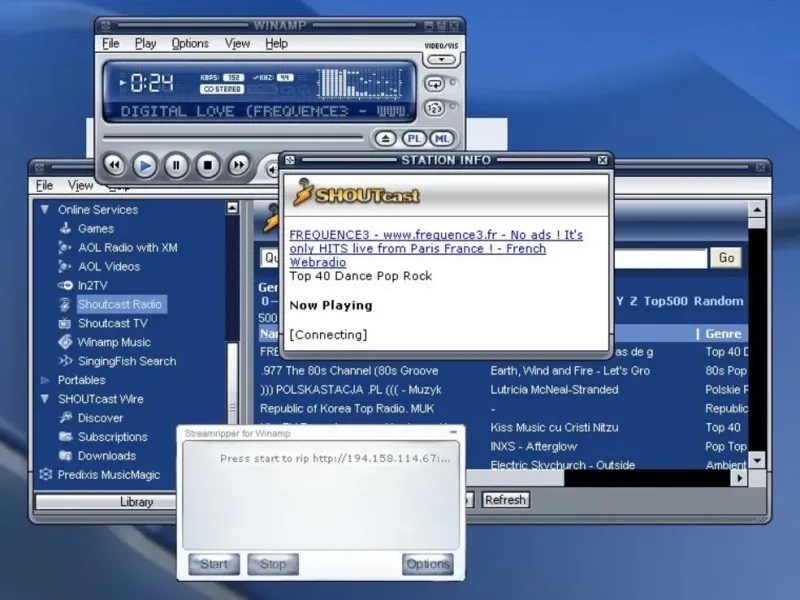Select the AOL Videos icon
The height and width of the screenshot is (600, 800).
click(x=65, y=266)
